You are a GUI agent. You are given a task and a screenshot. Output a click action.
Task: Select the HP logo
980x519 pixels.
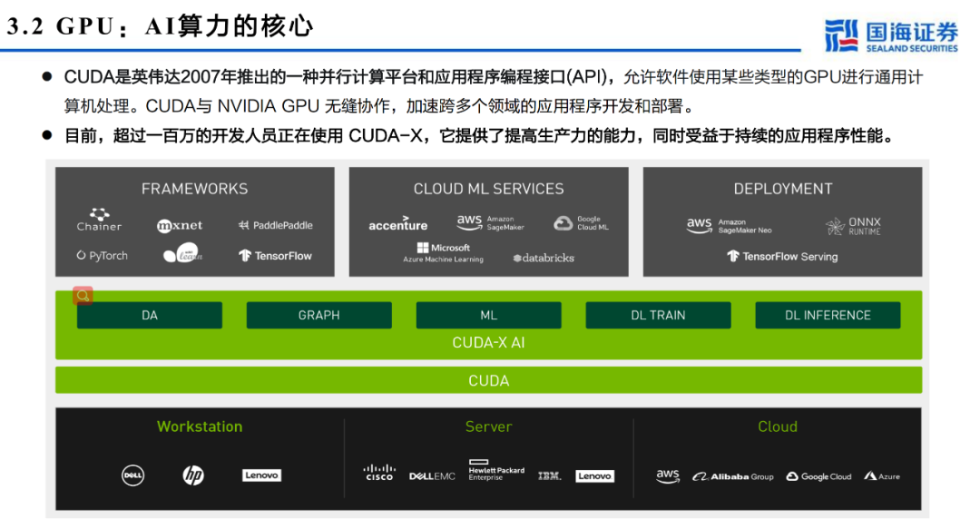pyautogui.click(x=193, y=475)
